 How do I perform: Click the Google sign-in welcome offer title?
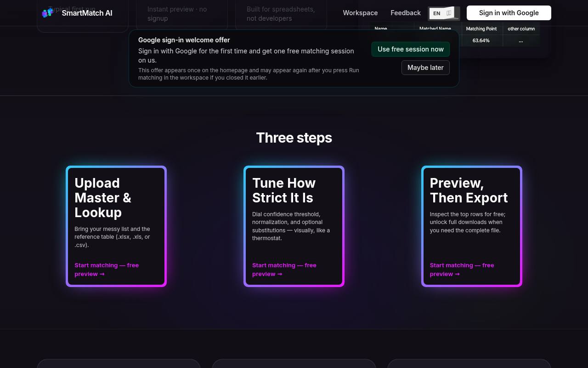click(x=184, y=40)
